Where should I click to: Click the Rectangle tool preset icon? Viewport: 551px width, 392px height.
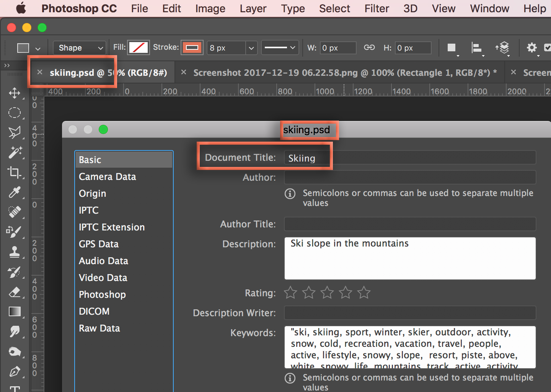tap(23, 48)
